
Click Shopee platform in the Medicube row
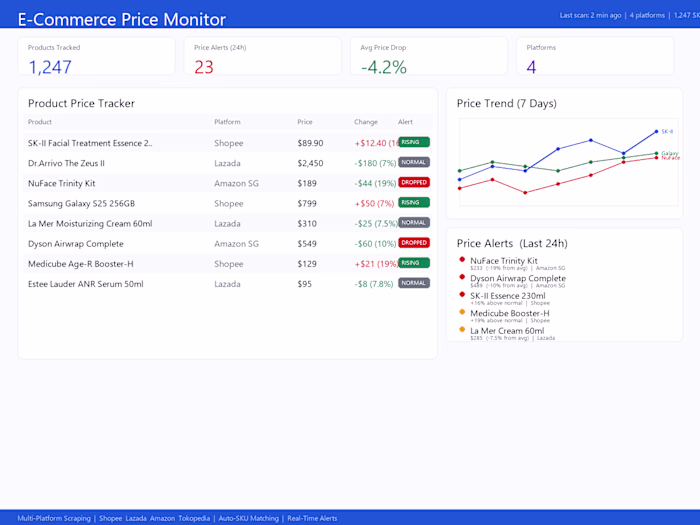tap(229, 264)
